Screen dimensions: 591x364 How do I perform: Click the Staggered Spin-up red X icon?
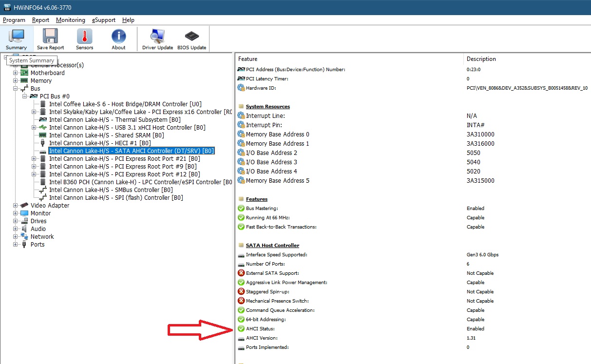point(241,291)
